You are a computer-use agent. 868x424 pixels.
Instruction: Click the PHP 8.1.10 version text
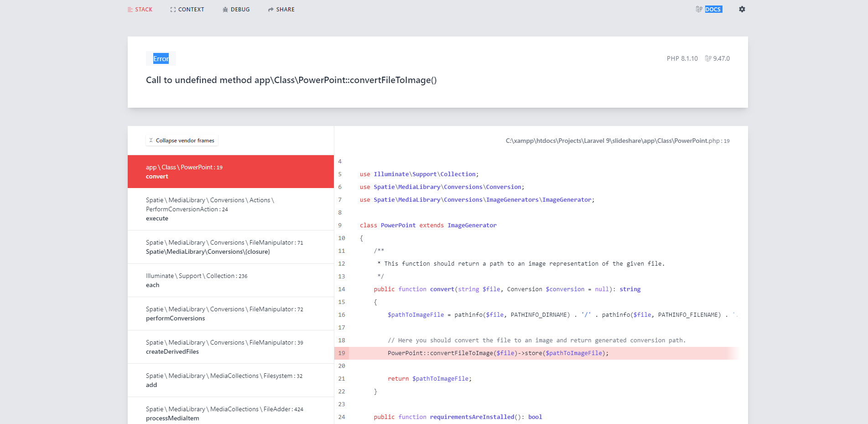[x=682, y=58]
